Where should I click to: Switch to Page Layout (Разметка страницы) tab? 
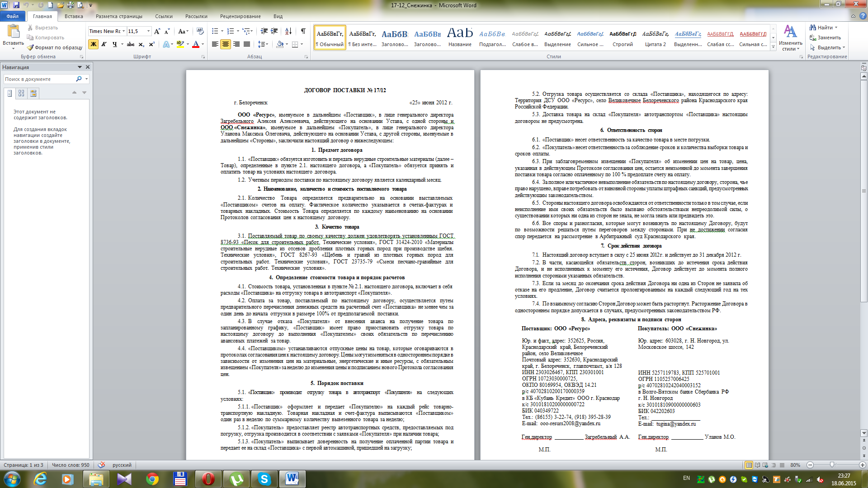point(119,16)
